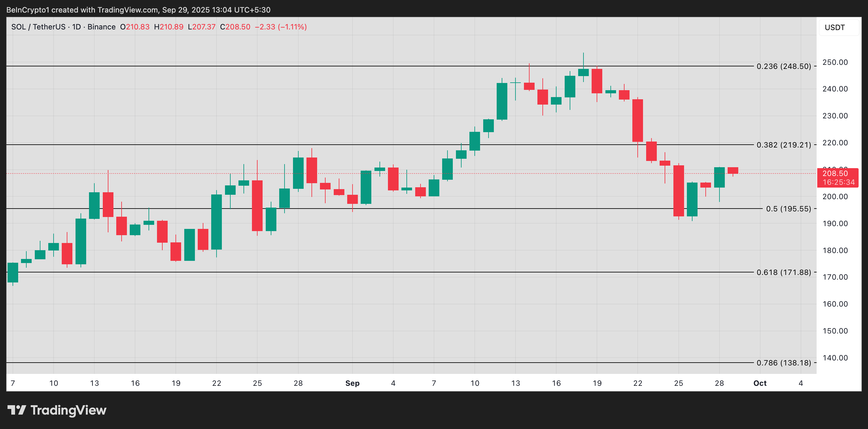Click the 250.00 price axis tick
868x429 pixels.
click(835, 62)
